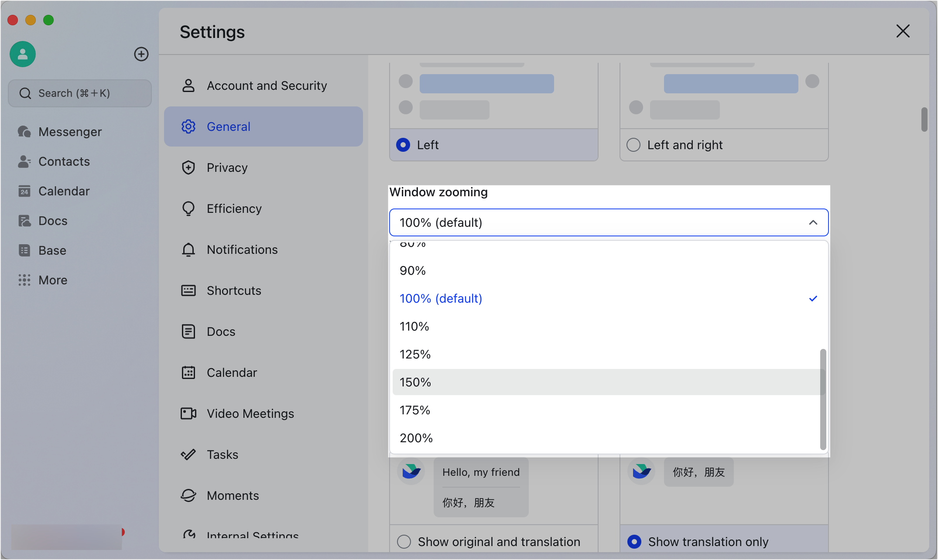Screen dimensions: 938x560
Task: Select the Left layout radio button
Action: 404,145
